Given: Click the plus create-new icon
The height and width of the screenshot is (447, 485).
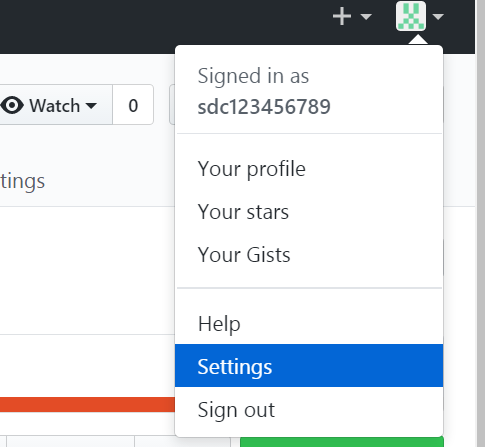Looking at the screenshot, I should (x=342, y=16).
